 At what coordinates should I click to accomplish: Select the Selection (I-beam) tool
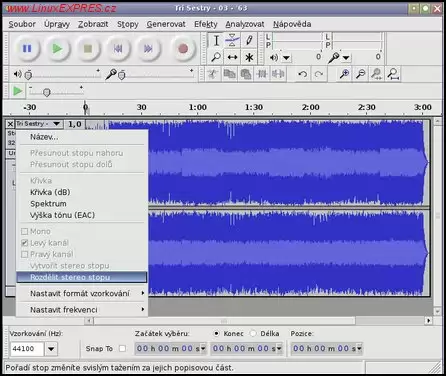coord(216,41)
